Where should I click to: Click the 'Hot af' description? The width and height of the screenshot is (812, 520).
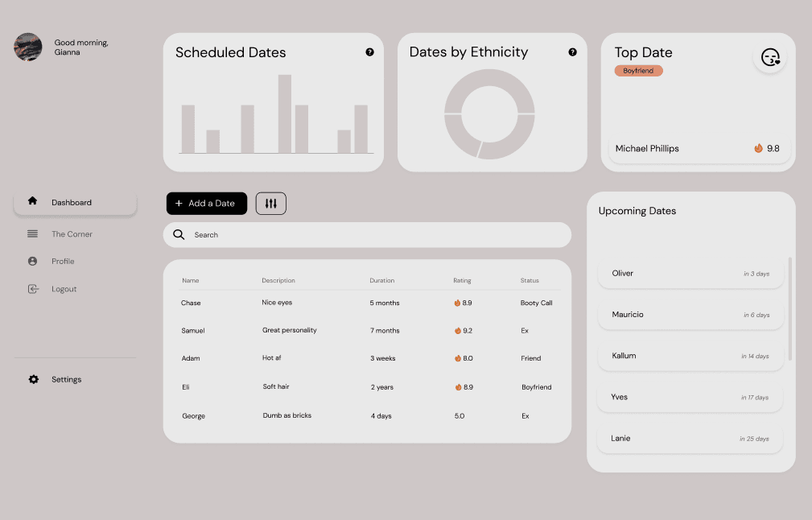(272, 357)
